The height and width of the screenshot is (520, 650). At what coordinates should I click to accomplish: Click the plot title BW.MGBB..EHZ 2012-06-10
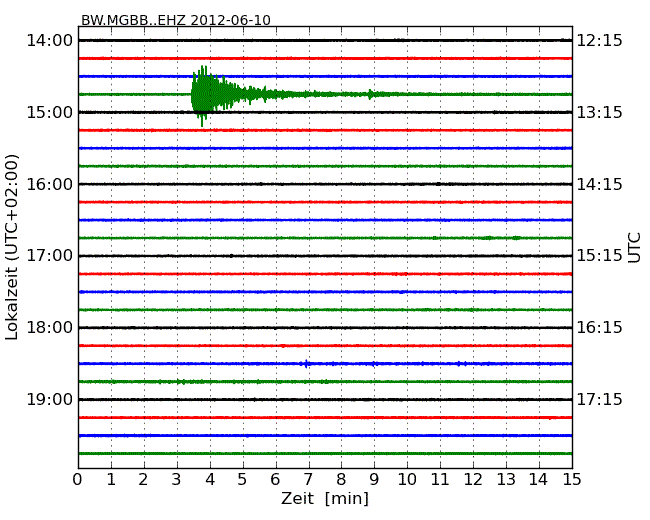pyautogui.click(x=176, y=20)
